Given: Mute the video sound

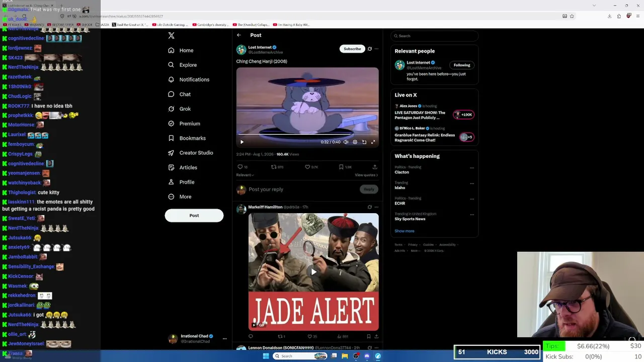Looking at the screenshot, I should (x=346, y=142).
